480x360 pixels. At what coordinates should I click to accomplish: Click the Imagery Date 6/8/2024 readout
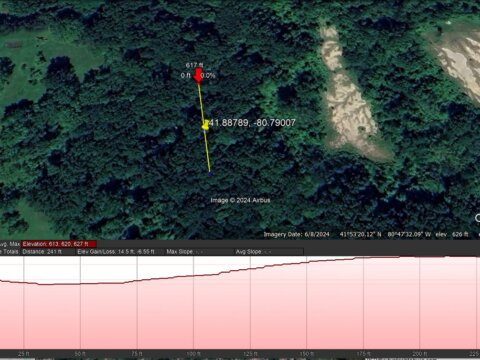click(296, 234)
